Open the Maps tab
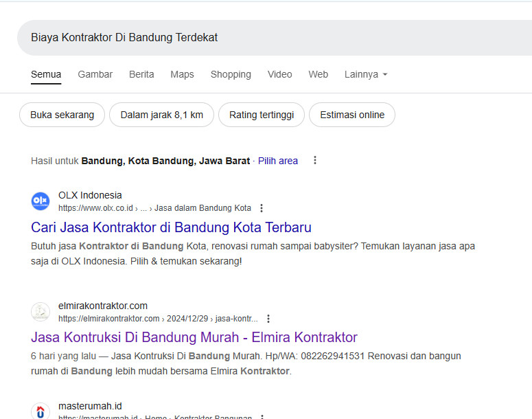This screenshot has height=419, width=532. click(x=182, y=74)
